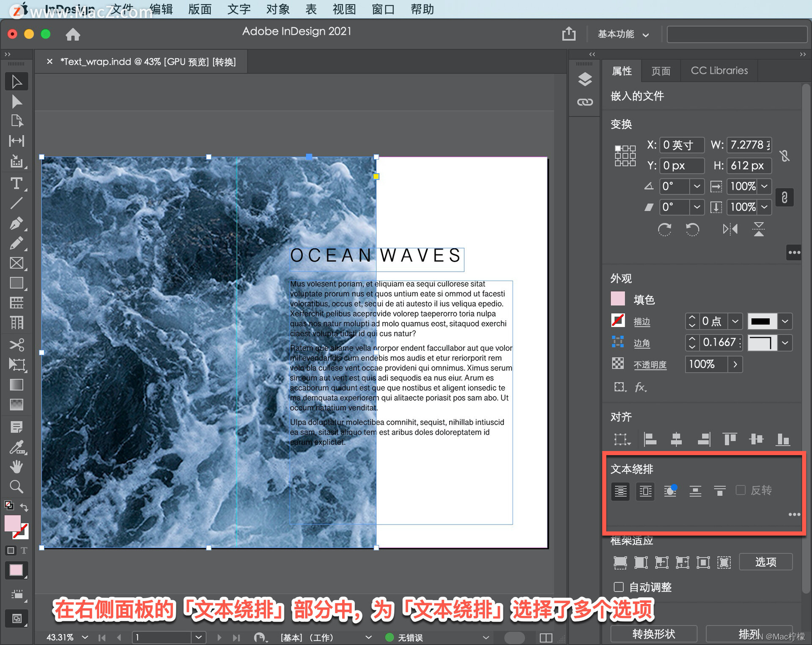
Task: Switch to the 页面 tab
Action: click(661, 71)
